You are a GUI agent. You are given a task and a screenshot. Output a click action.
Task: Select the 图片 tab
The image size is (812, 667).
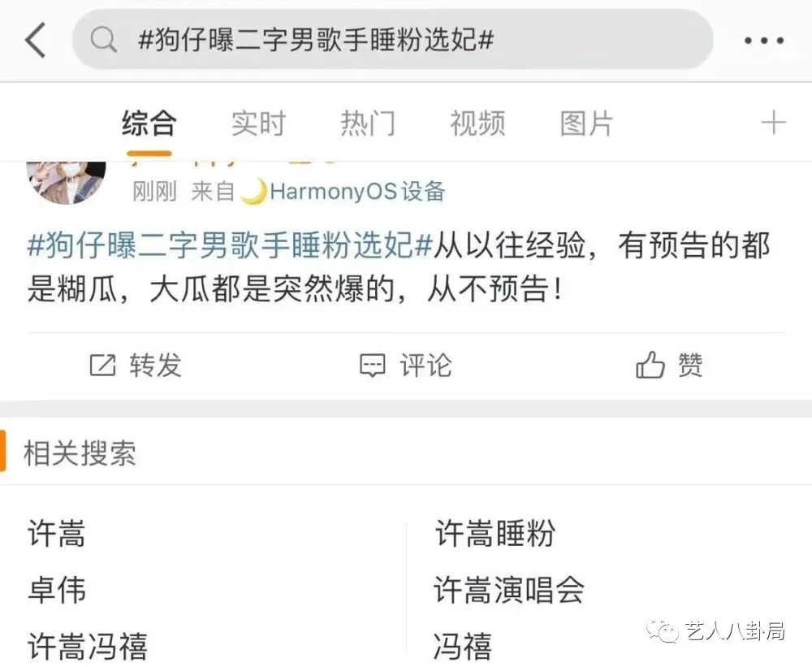point(587,123)
